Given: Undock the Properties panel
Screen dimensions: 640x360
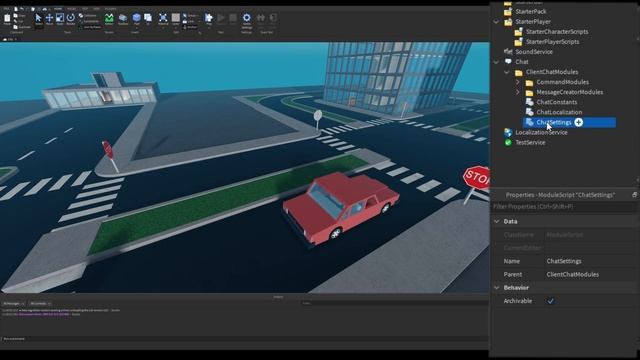Looking at the screenshot, I should pyautogui.click(x=634, y=195).
